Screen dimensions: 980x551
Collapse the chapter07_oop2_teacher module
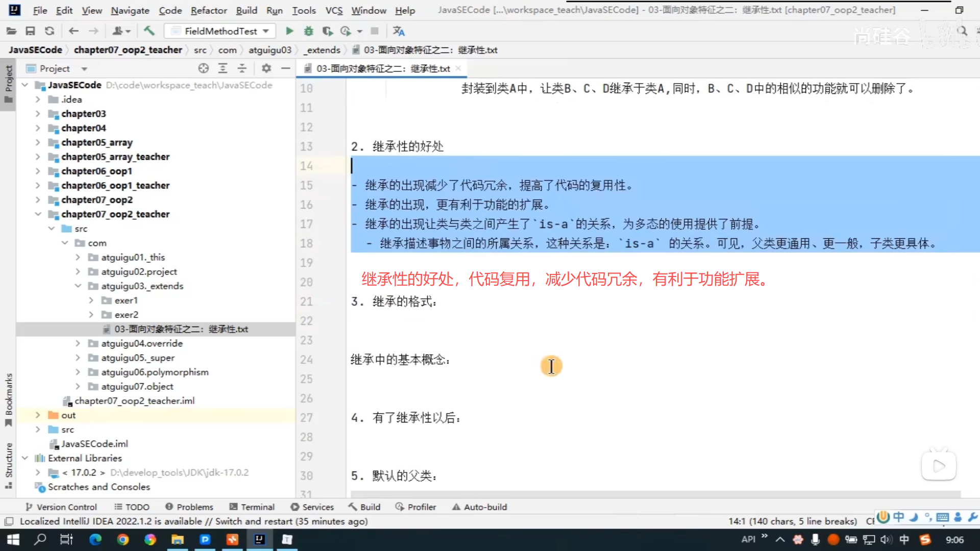pyautogui.click(x=38, y=214)
